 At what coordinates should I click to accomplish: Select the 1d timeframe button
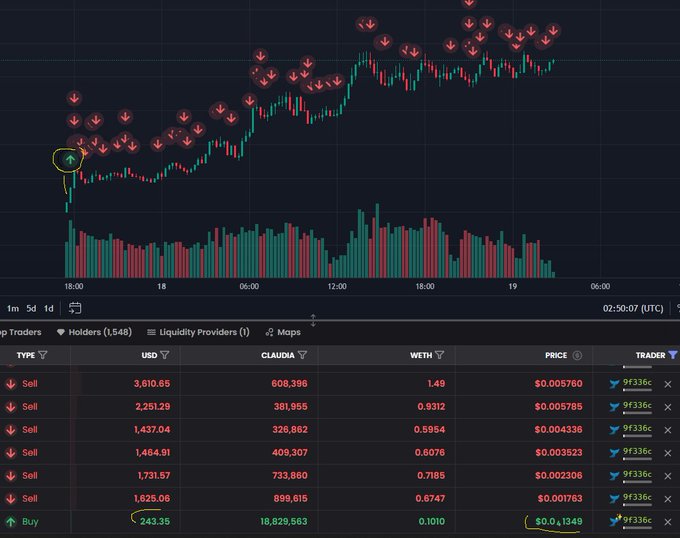point(49,308)
